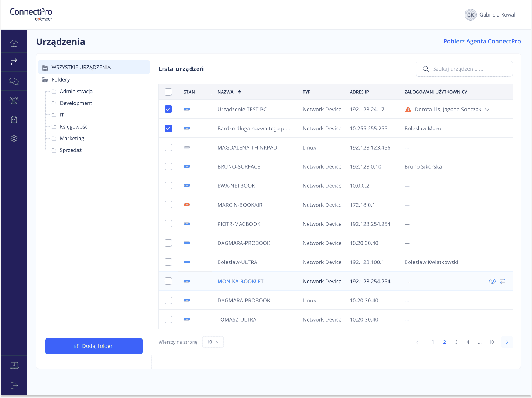
Task: Click the warning triangle for Urządzenie TEST-PC
Action: [408, 109]
